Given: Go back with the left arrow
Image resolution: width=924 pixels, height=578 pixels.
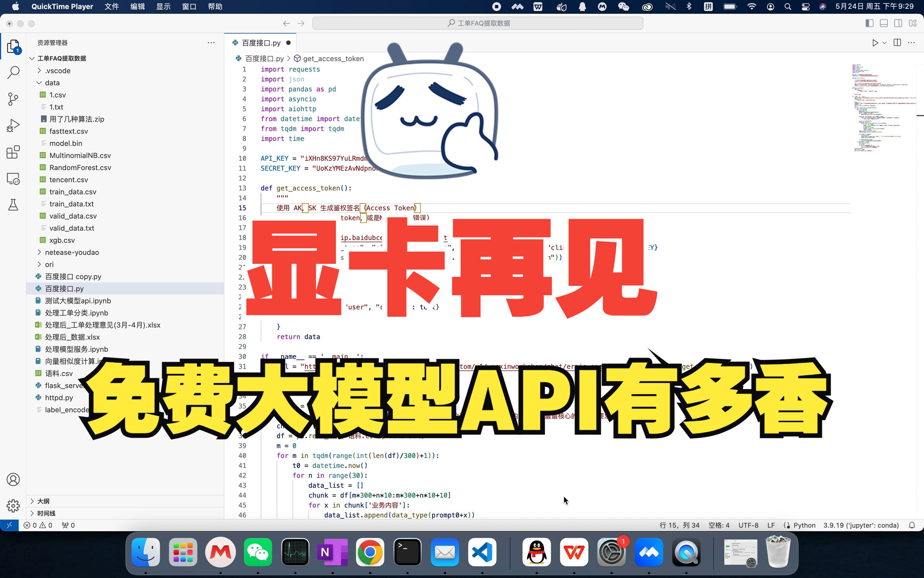Looking at the screenshot, I should pyautogui.click(x=286, y=23).
